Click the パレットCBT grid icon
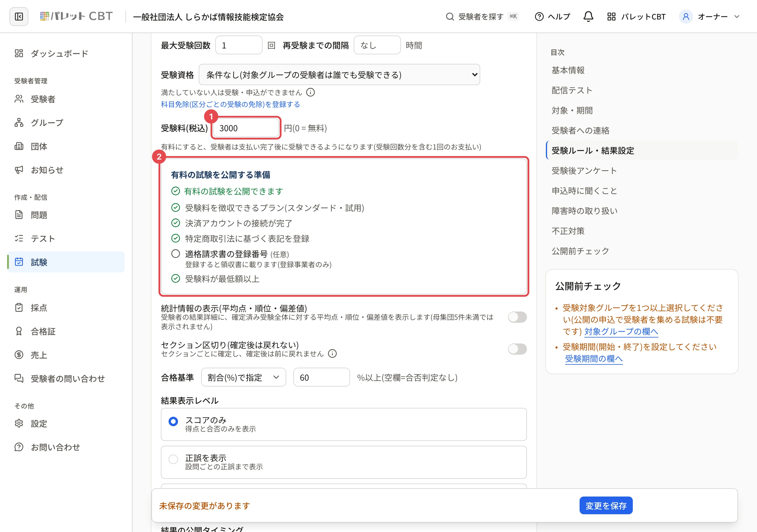The width and height of the screenshot is (757, 532). (x=611, y=17)
